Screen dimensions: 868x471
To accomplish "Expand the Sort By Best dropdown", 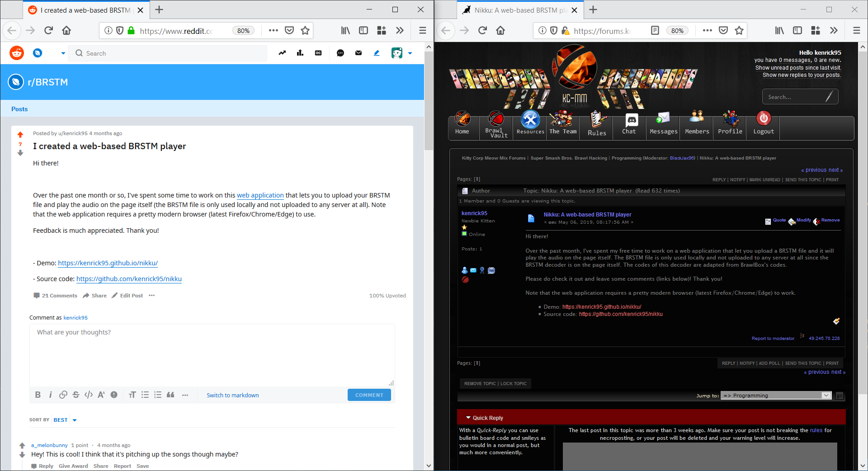I will coord(65,420).
